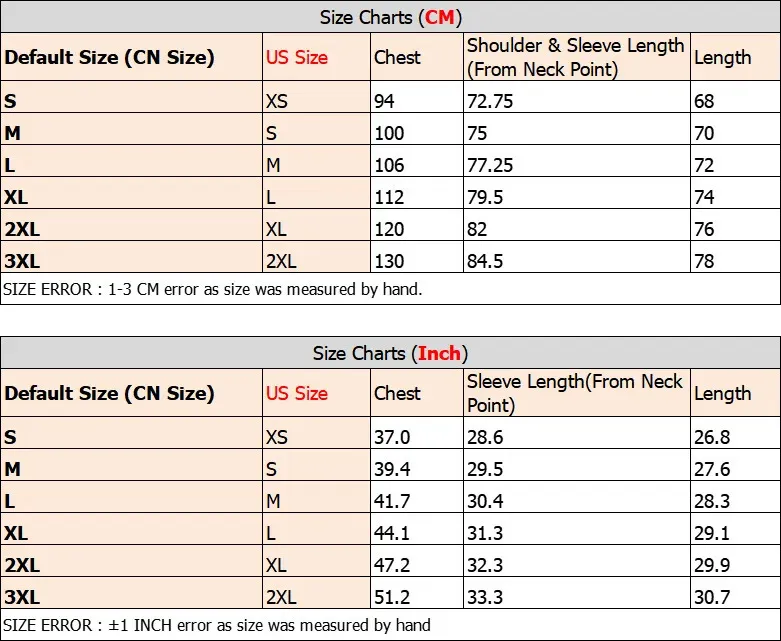Select the 3XL row label in CM table

coord(22,261)
